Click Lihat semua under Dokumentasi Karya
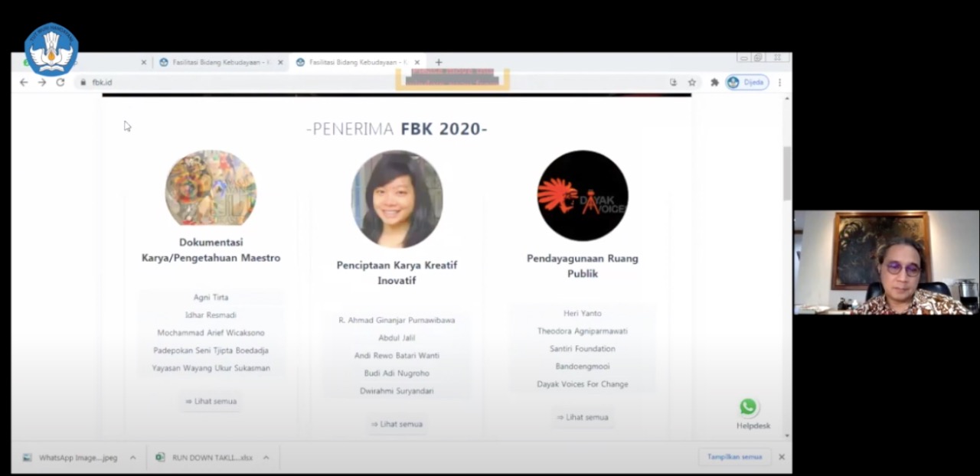This screenshot has height=476, width=980. (211, 401)
